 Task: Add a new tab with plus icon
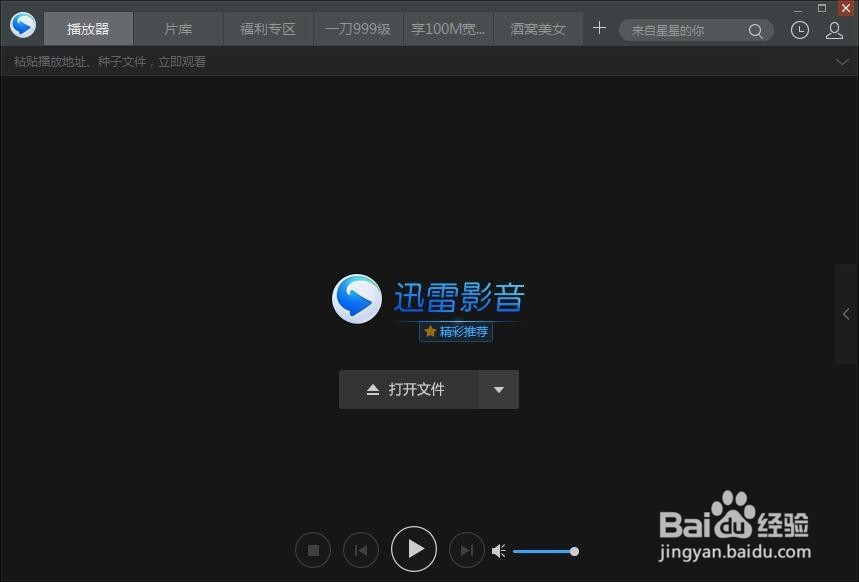(599, 28)
